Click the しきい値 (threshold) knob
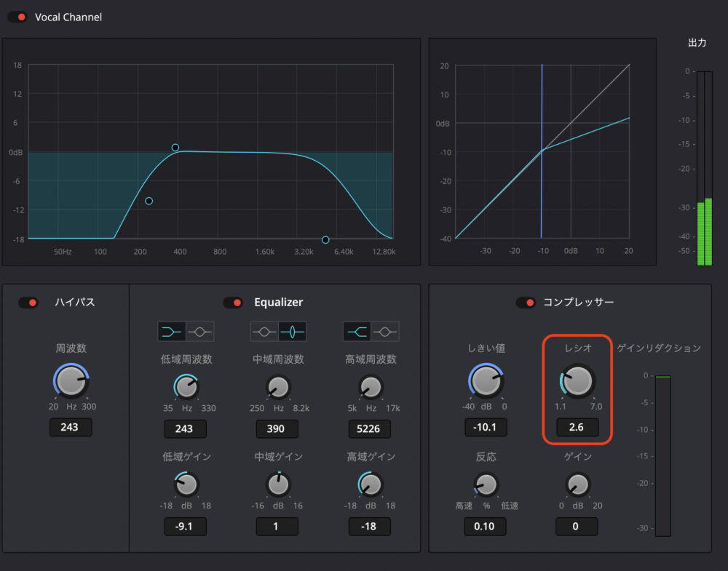728x571 pixels. pos(485,380)
